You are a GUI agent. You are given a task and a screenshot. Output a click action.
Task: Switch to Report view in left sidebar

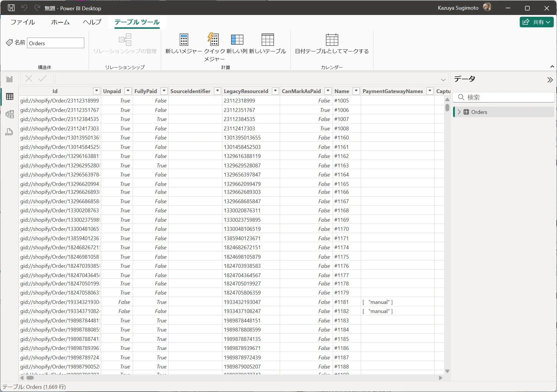click(10, 79)
